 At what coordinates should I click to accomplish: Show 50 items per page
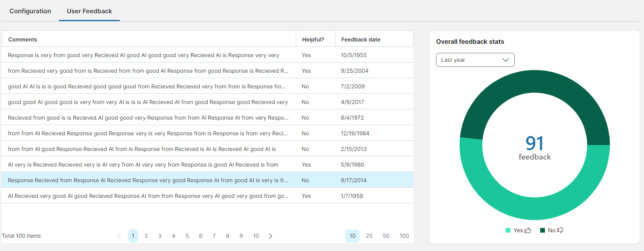pos(386,236)
